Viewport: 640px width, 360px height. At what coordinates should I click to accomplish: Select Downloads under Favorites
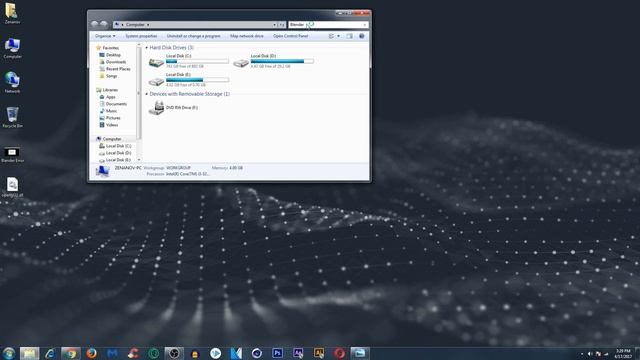[112, 62]
